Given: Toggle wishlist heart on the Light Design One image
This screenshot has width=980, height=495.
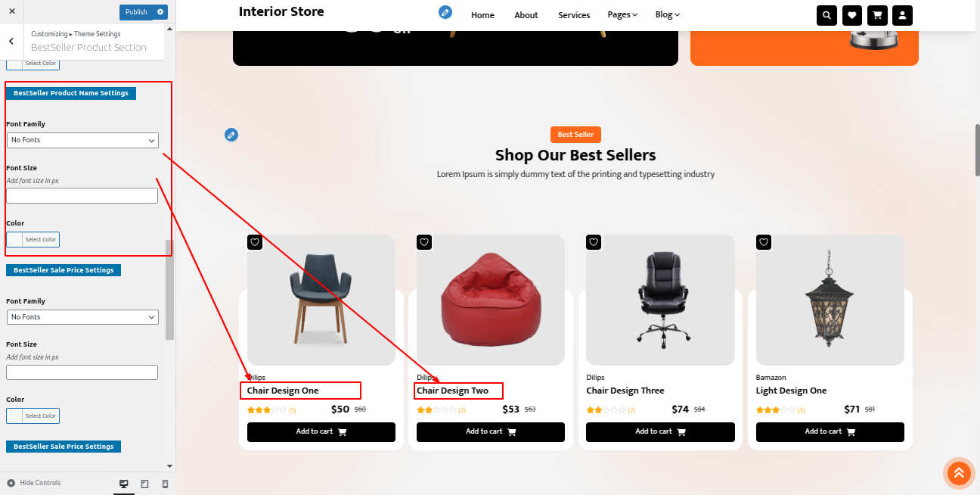Looking at the screenshot, I should pyautogui.click(x=764, y=242).
